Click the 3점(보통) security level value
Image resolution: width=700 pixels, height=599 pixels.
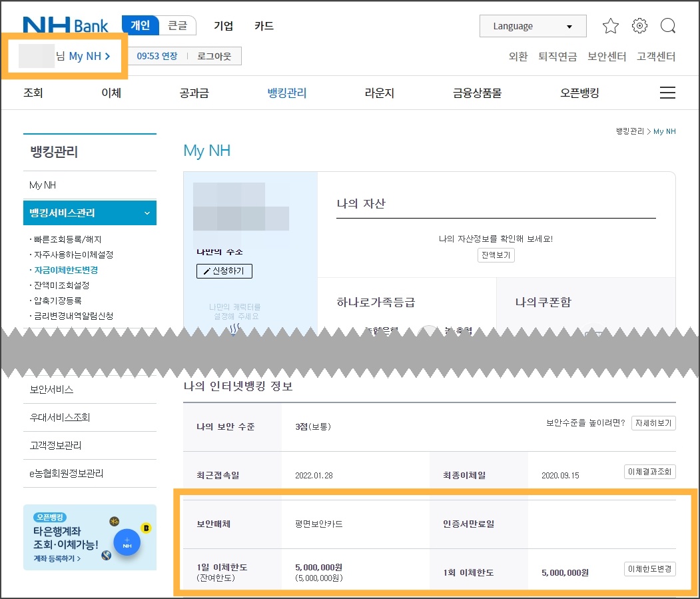[x=313, y=426]
